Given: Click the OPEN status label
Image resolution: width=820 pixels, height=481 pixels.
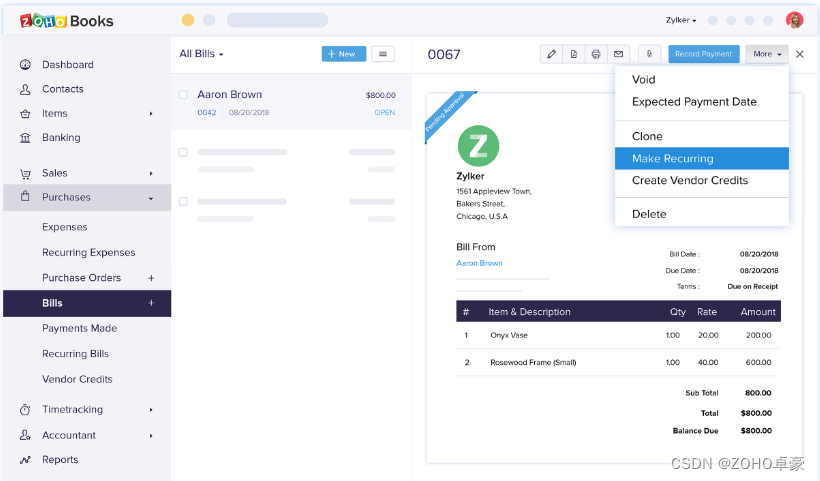Looking at the screenshot, I should pos(385,112).
